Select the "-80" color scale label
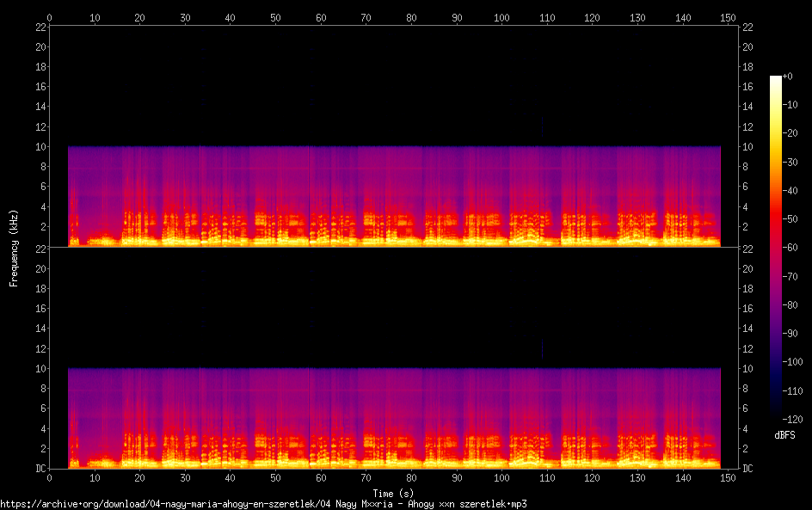 pos(790,305)
